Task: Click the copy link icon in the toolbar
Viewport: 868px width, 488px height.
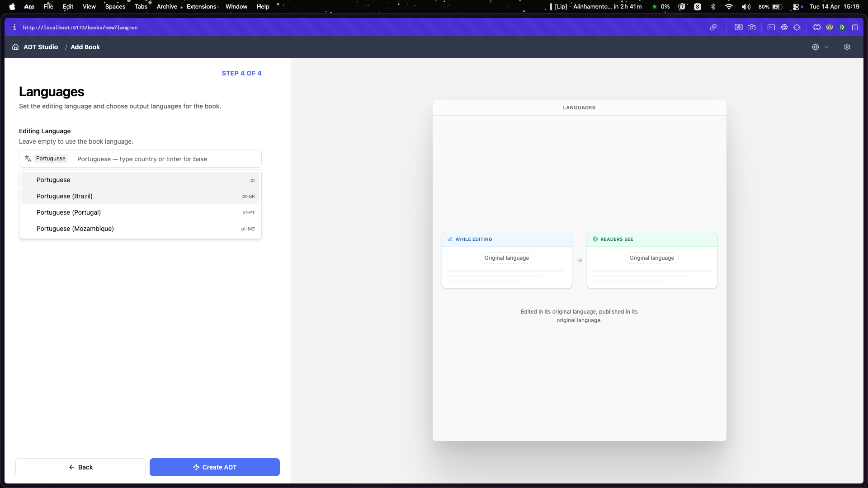Action: (713, 28)
